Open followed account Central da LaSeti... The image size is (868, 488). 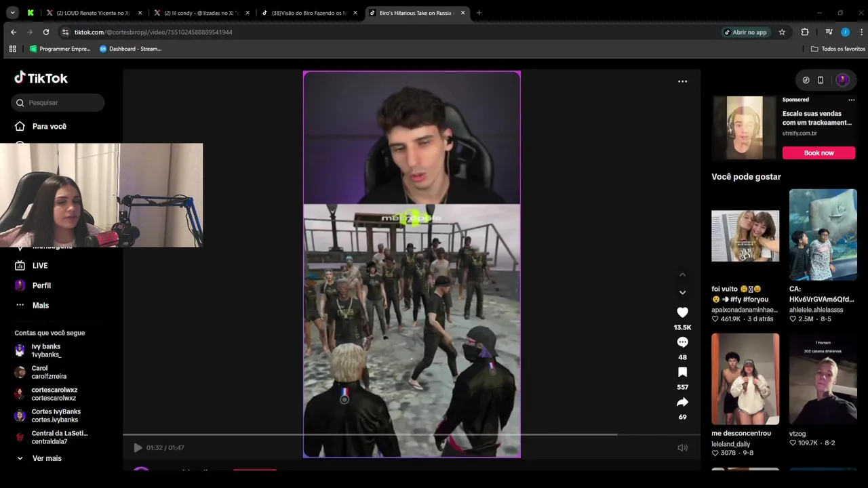tap(60, 437)
